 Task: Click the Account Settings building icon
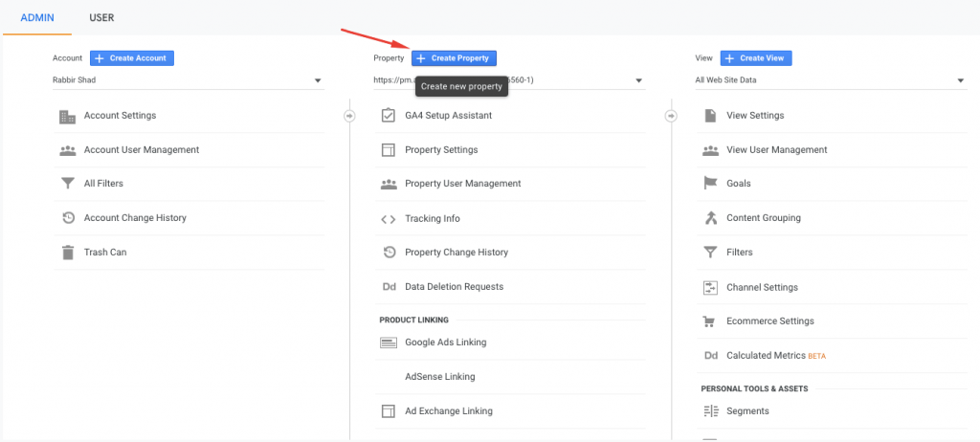click(x=67, y=116)
